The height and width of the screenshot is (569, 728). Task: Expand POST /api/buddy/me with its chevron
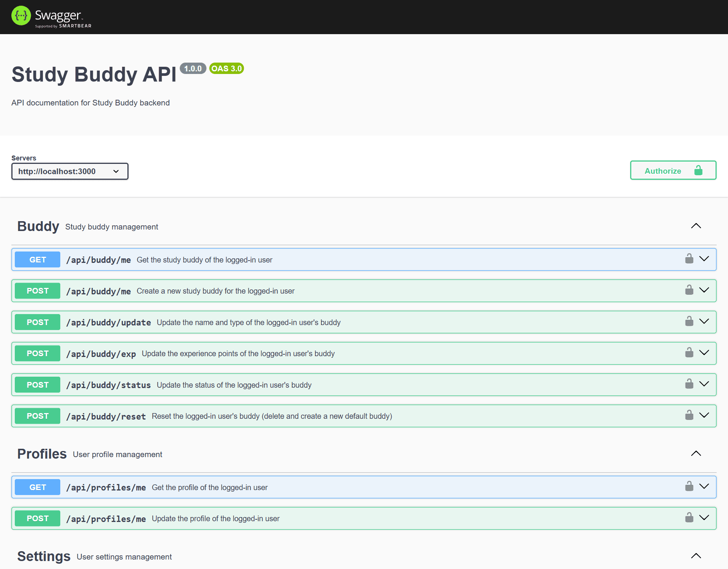tap(704, 290)
